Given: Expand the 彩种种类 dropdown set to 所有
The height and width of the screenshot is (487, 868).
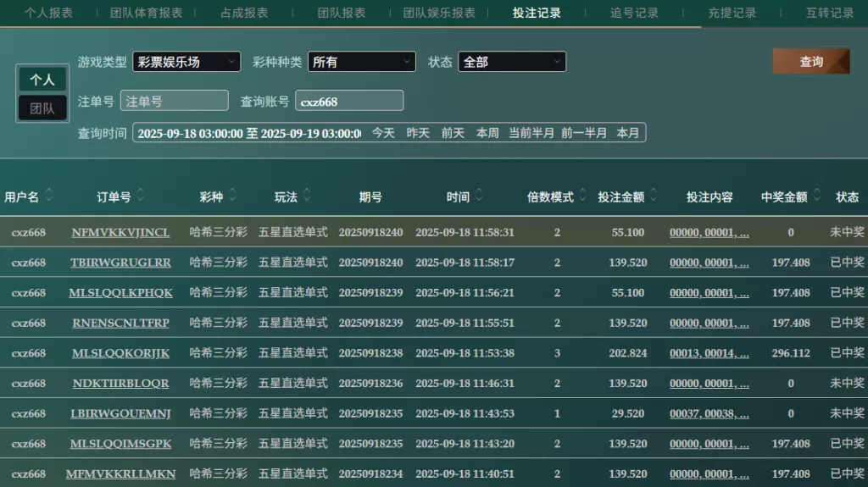Looking at the screenshot, I should coord(361,62).
